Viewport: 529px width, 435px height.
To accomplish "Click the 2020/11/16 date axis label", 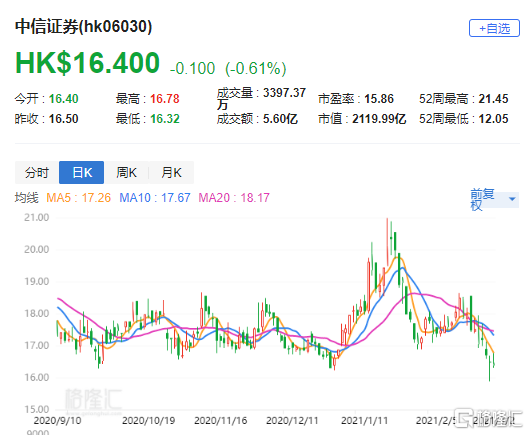I will [x=221, y=420].
